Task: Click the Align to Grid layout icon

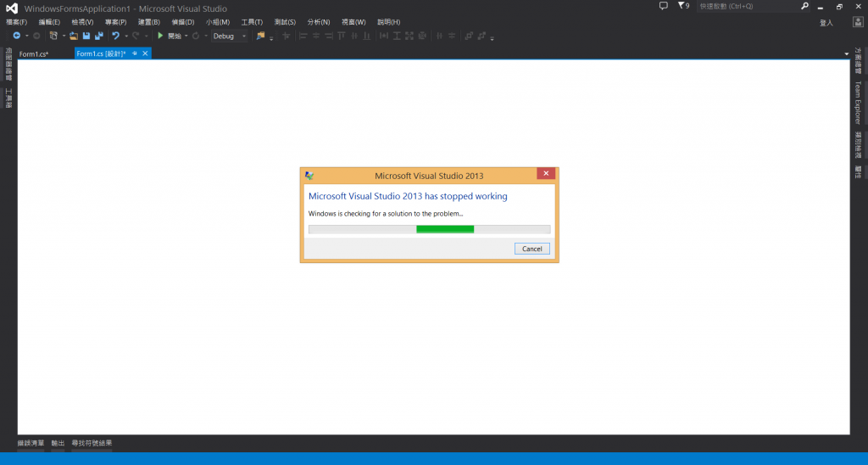Action: pos(287,36)
